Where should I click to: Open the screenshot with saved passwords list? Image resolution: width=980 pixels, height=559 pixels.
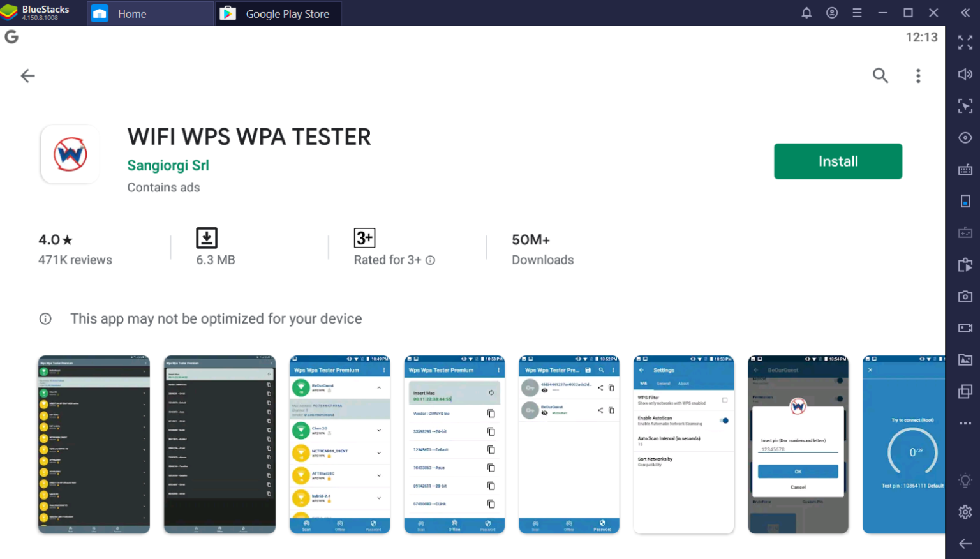pyautogui.click(x=569, y=444)
